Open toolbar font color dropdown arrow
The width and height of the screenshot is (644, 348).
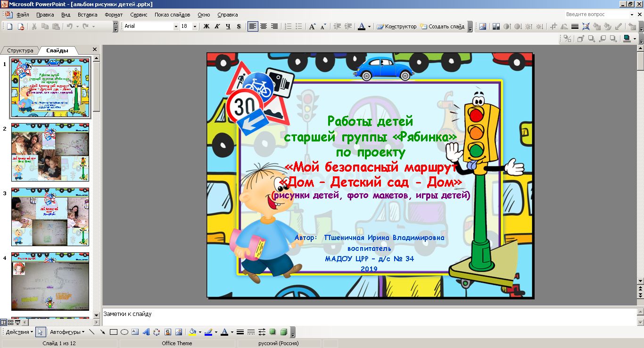[369, 26]
